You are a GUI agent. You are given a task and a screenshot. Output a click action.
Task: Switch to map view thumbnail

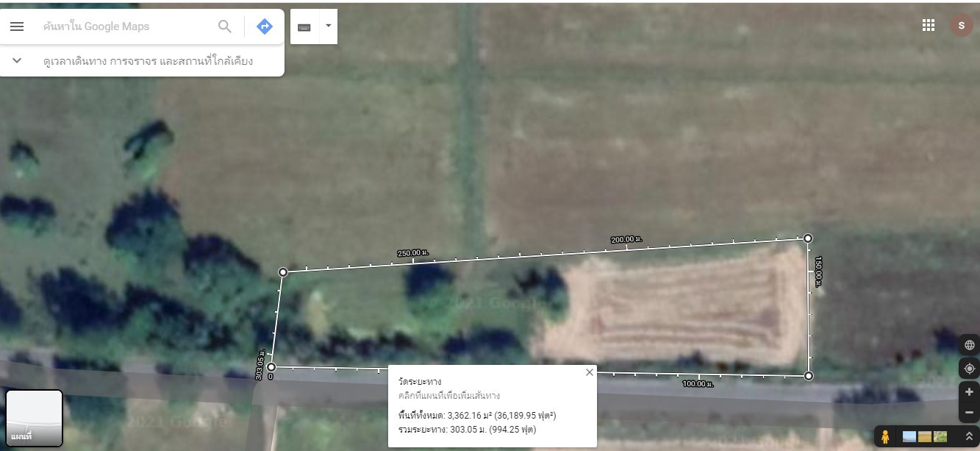tap(35, 418)
